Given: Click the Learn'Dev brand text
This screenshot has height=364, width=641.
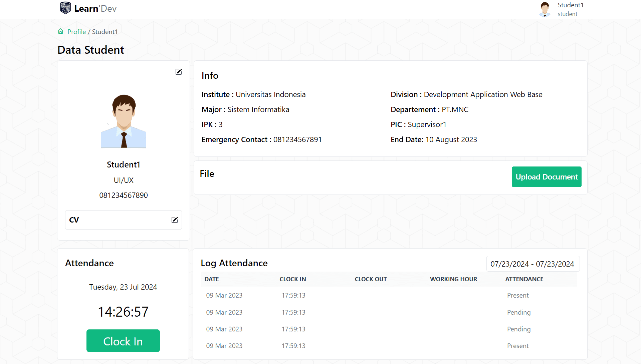Looking at the screenshot, I should click(95, 9).
